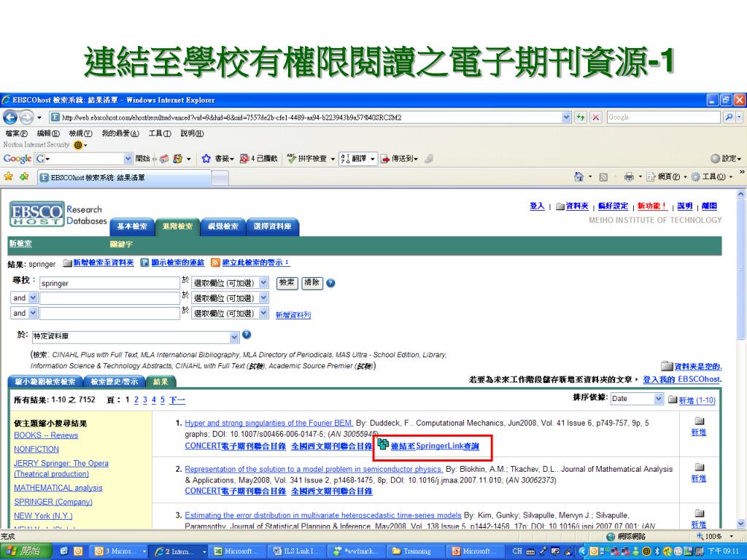This screenshot has width=747, height=560.
Task: Click the browser Forward arrow
Action: pyautogui.click(x=26, y=117)
